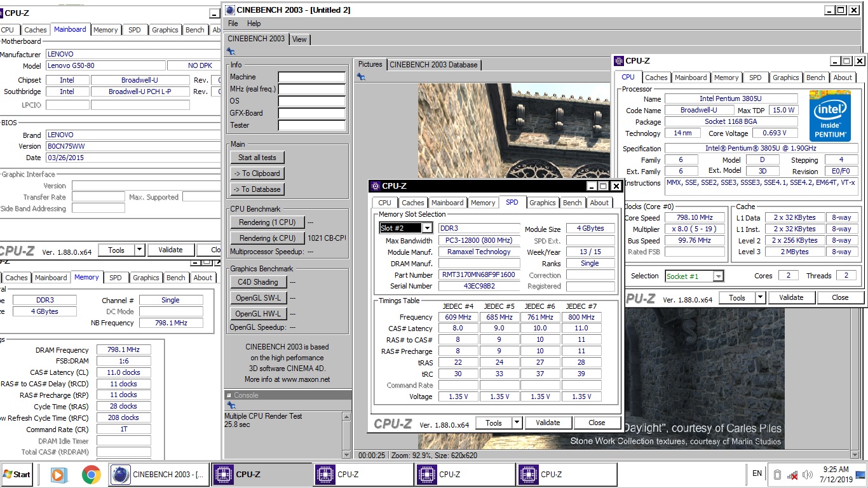Select the CINEBENCH 2003 Database tab
Image resolution: width=868 pixels, height=488 pixels.
tap(434, 64)
